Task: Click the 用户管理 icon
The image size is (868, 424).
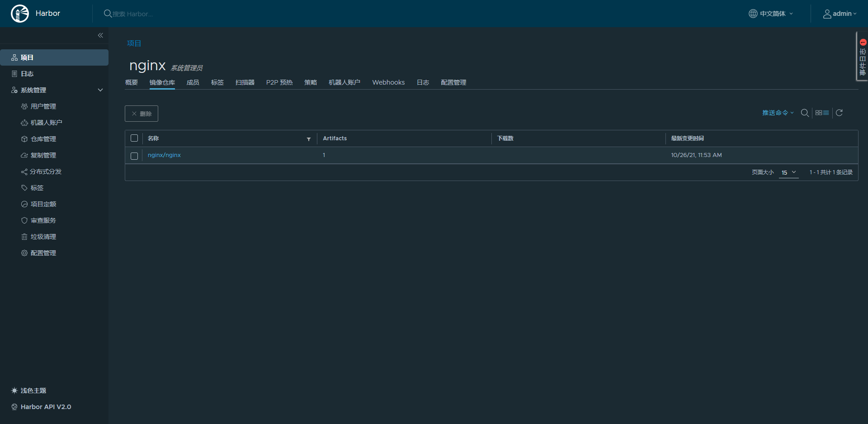Action: click(x=24, y=106)
